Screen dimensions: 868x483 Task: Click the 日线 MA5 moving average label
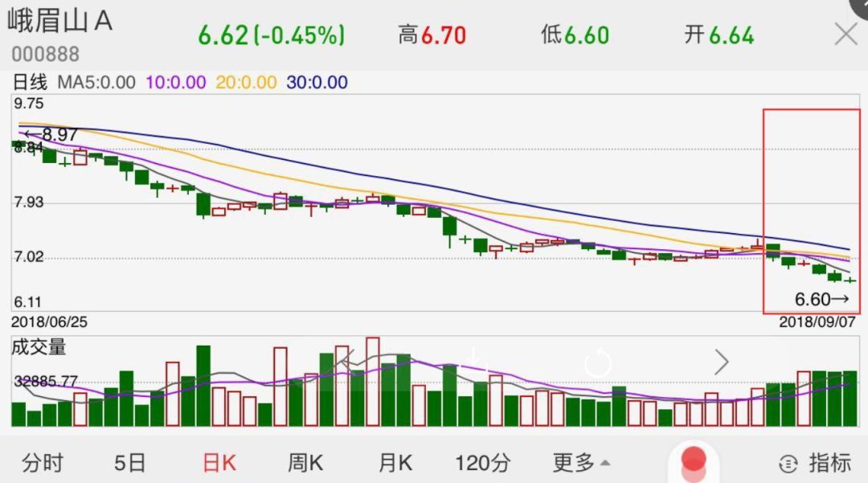pyautogui.click(x=72, y=82)
